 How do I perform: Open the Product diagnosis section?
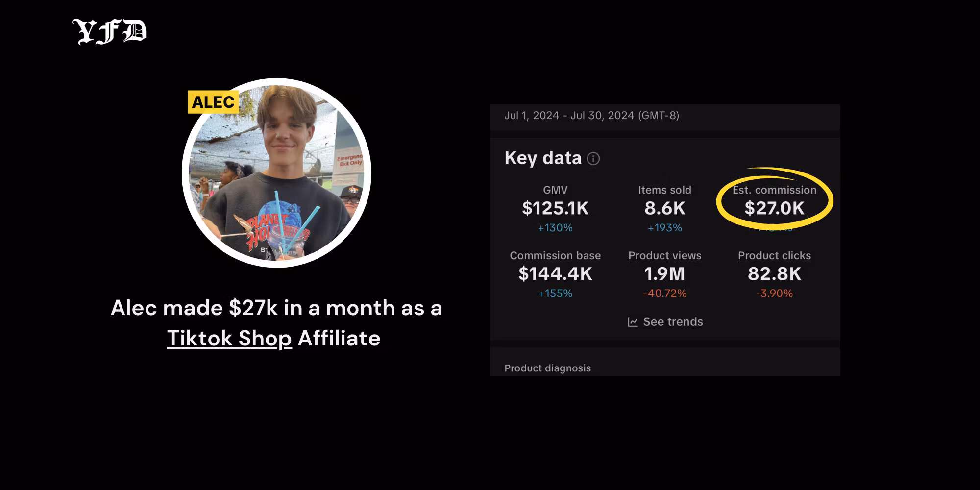(x=547, y=368)
